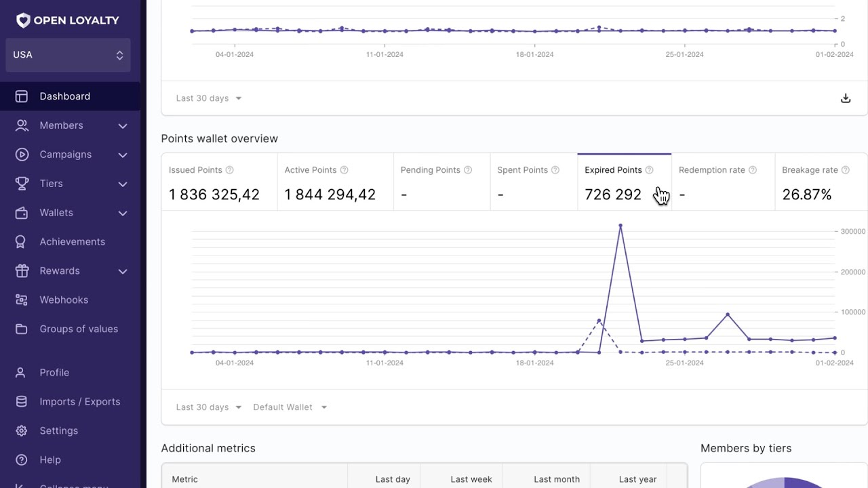Click the Wallets wallet icon
This screenshot has width=868, height=488.
point(22,213)
